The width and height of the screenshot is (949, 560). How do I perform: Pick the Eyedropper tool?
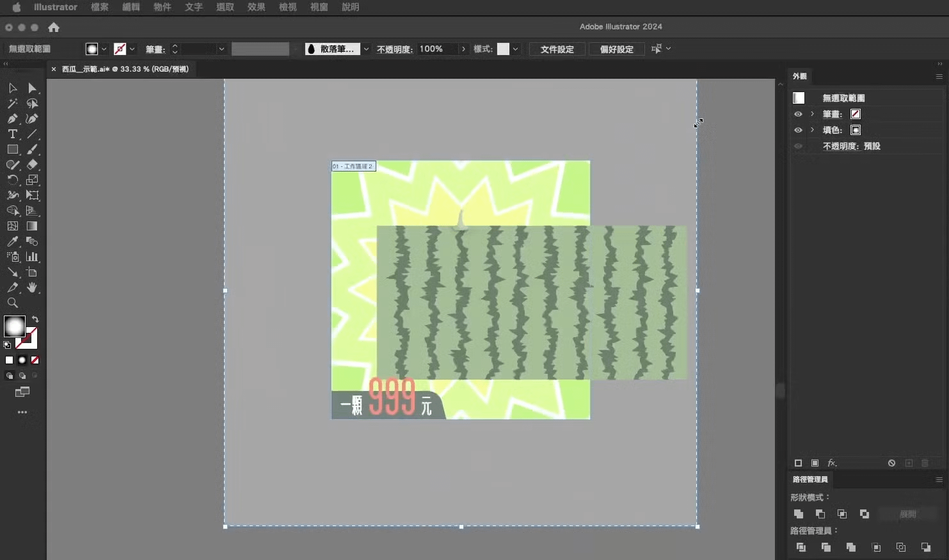(12, 242)
